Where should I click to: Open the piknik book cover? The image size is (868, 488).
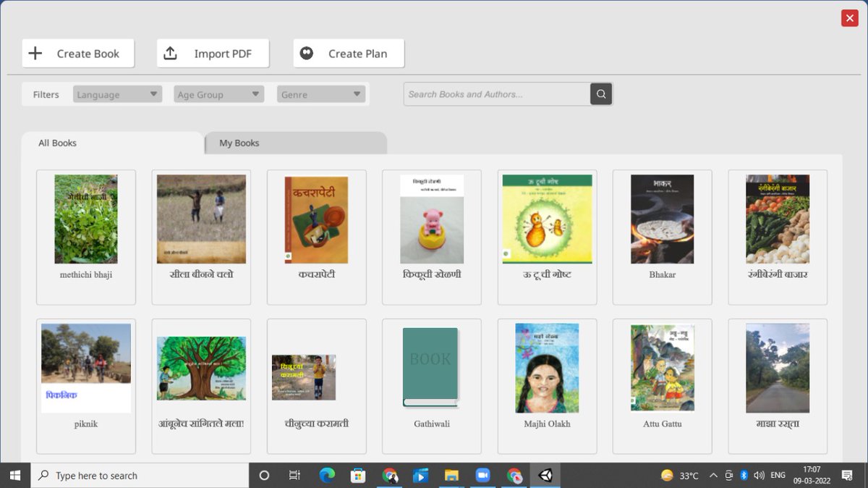click(x=86, y=368)
